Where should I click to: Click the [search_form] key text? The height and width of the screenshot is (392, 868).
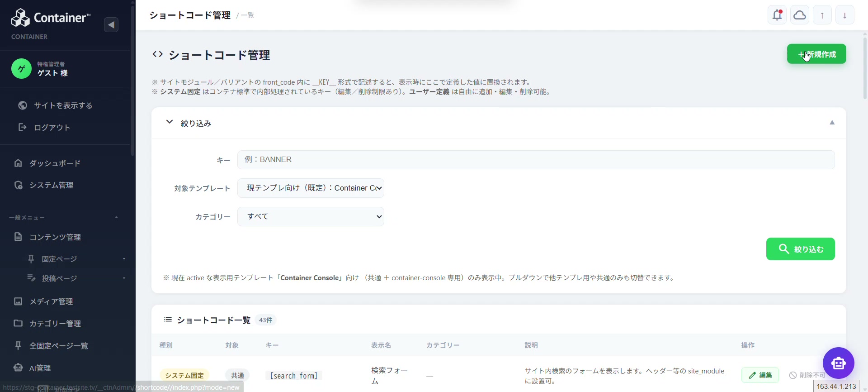click(294, 376)
